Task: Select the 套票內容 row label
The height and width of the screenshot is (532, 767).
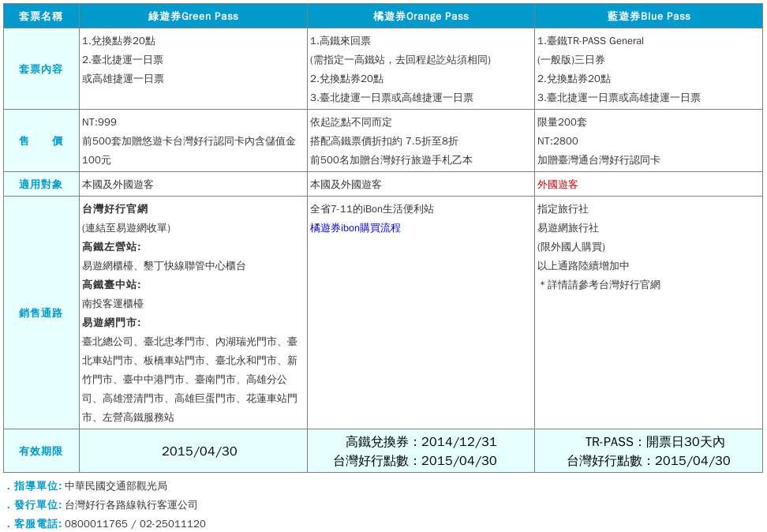Action: (x=41, y=69)
